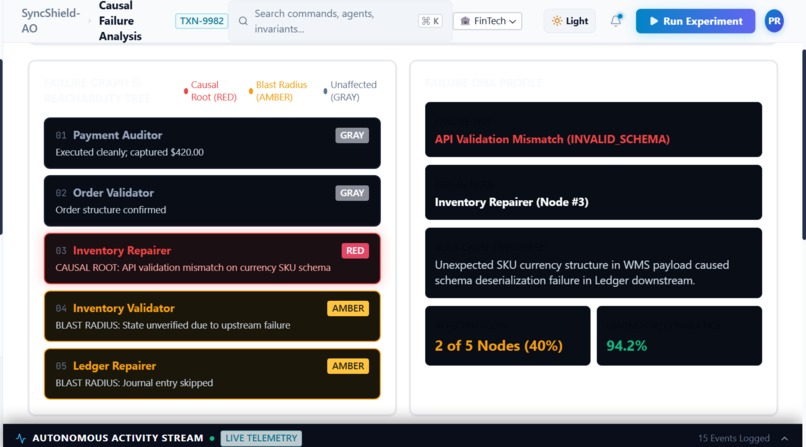The width and height of the screenshot is (806, 447).
Task: Select the Order Validator node
Action: click(x=212, y=201)
